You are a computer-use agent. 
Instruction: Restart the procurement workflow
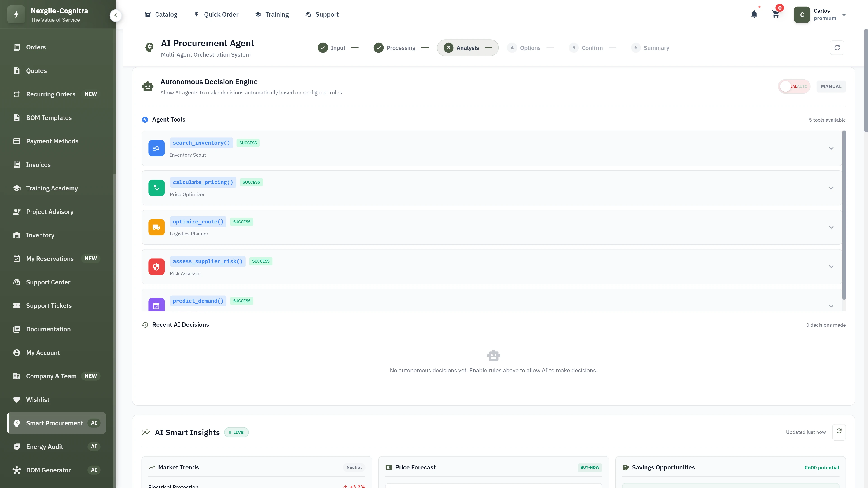[x=837, y=47]
